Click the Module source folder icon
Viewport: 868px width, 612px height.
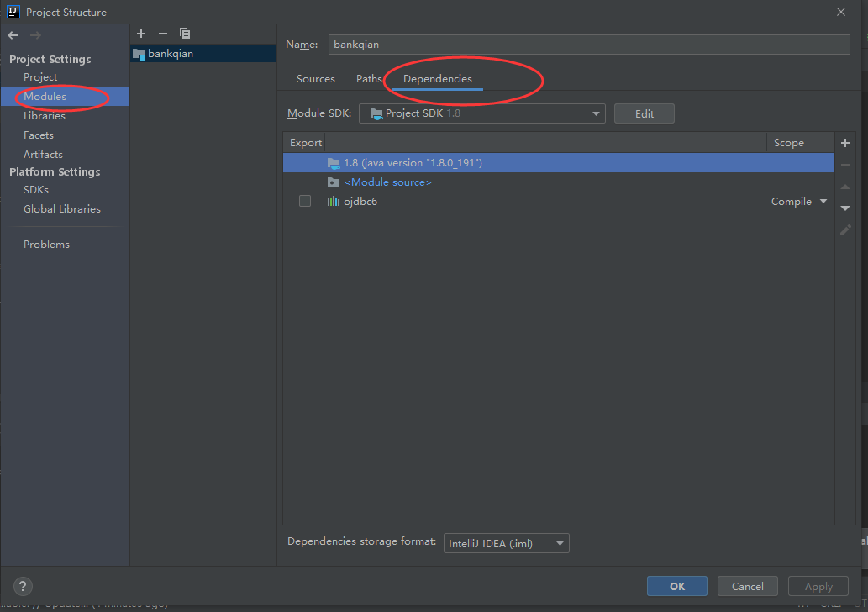334,182
